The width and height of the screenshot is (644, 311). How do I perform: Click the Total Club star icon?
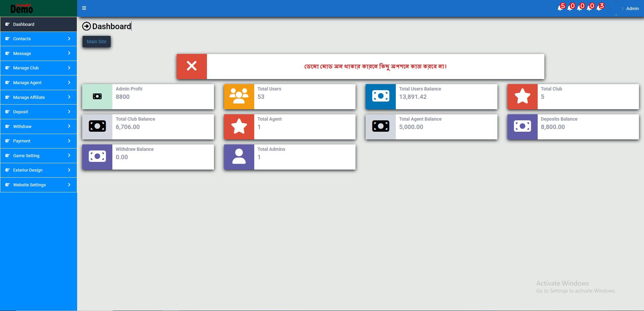[522, 96]
